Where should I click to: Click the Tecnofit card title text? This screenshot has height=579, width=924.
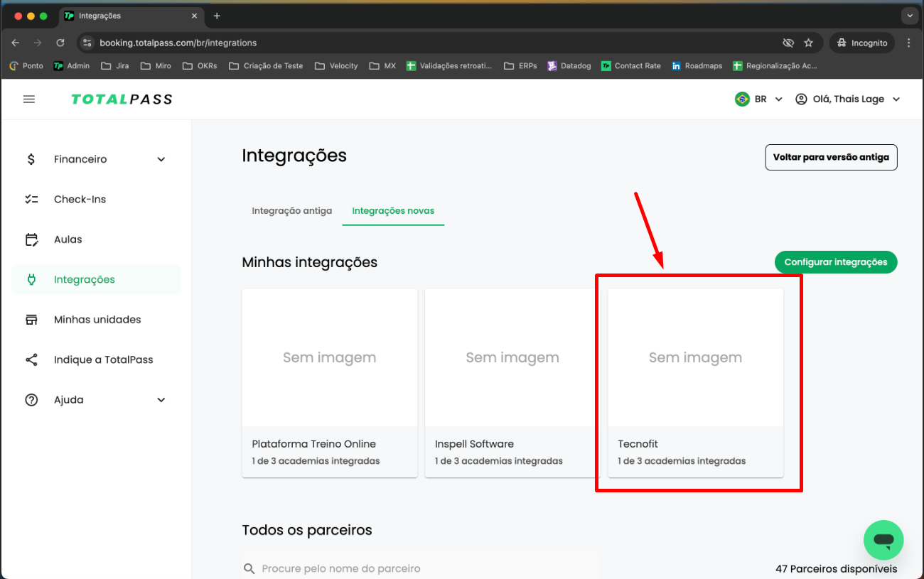coord(638,444)
